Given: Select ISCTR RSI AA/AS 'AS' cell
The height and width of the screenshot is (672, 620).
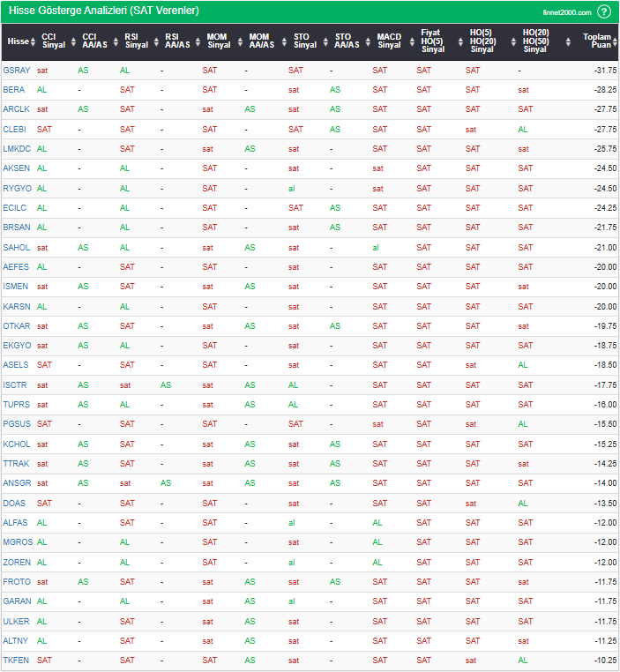Looking at the screenshot, I should click(166, 385).
